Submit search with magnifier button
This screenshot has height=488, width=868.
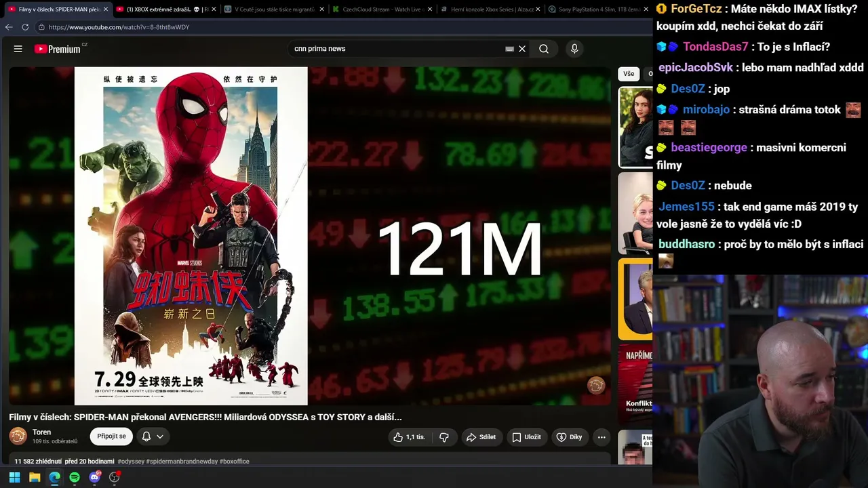tap(544, 49)
